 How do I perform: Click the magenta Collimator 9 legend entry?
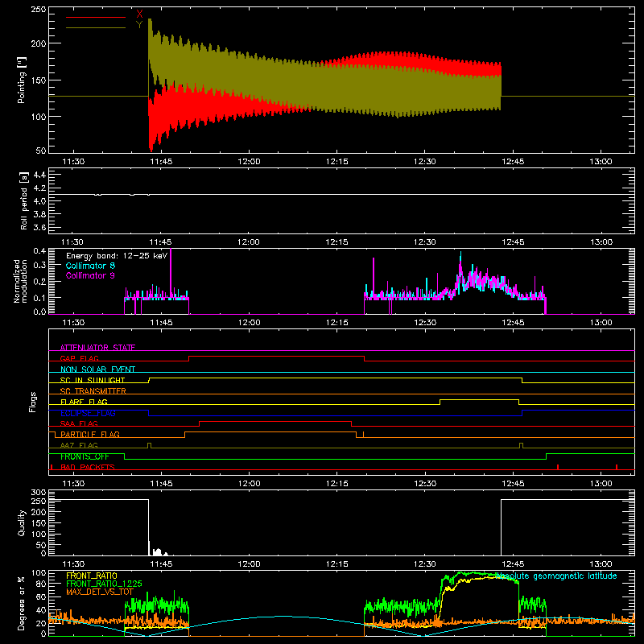tap(90, 275)
